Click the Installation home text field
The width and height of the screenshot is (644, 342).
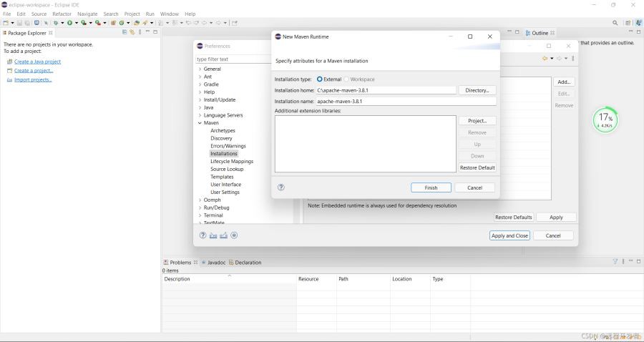click(386, 90)
